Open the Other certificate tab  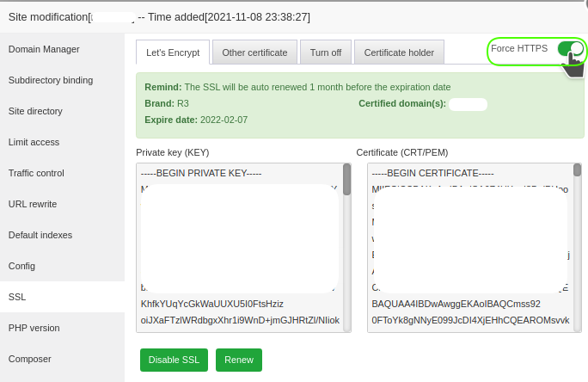point(254,52)
